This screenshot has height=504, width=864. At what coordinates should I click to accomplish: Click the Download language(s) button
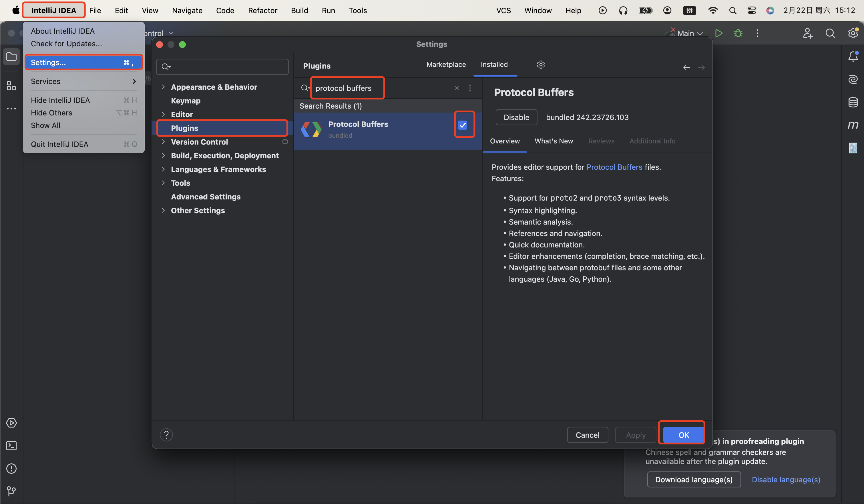693,479
